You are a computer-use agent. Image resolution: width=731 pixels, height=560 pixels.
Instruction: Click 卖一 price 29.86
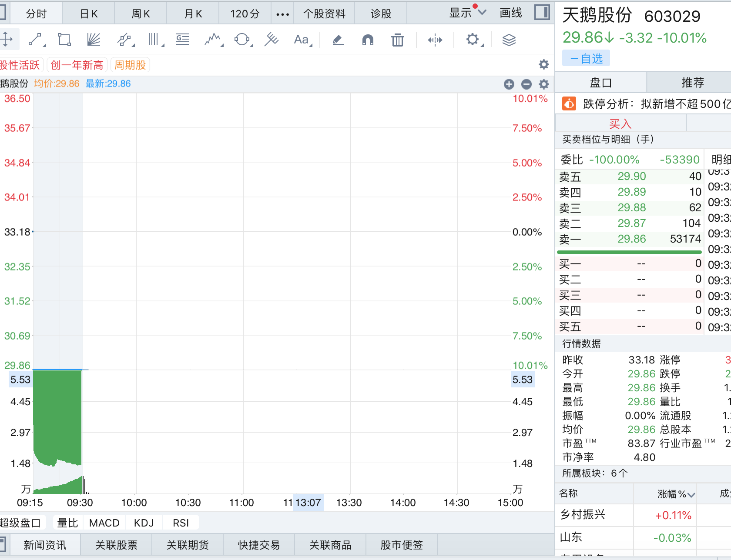coord(632,239)
